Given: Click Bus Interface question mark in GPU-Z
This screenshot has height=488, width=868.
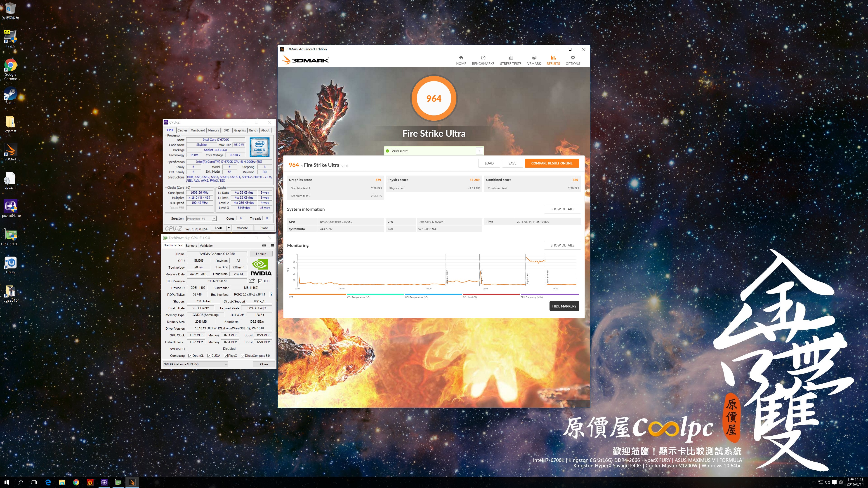Looking at the screenshot, I should click(x=271, y=294).
